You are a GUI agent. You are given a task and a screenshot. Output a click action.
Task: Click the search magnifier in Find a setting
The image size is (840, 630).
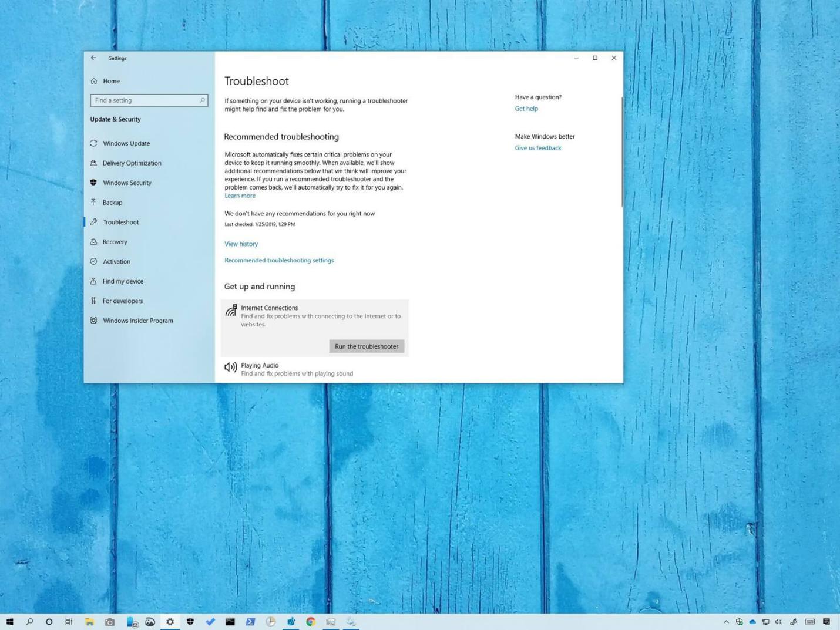(202, 100)
